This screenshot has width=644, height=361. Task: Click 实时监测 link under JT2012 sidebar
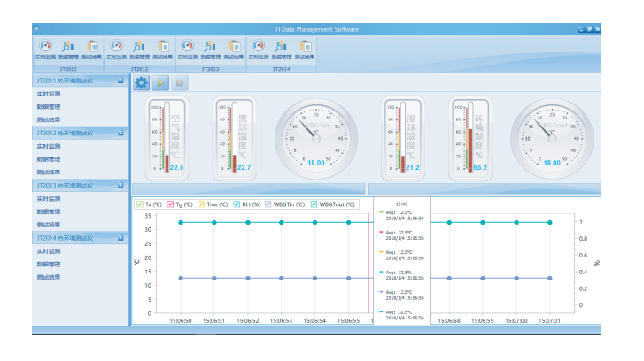pos(49,146)
